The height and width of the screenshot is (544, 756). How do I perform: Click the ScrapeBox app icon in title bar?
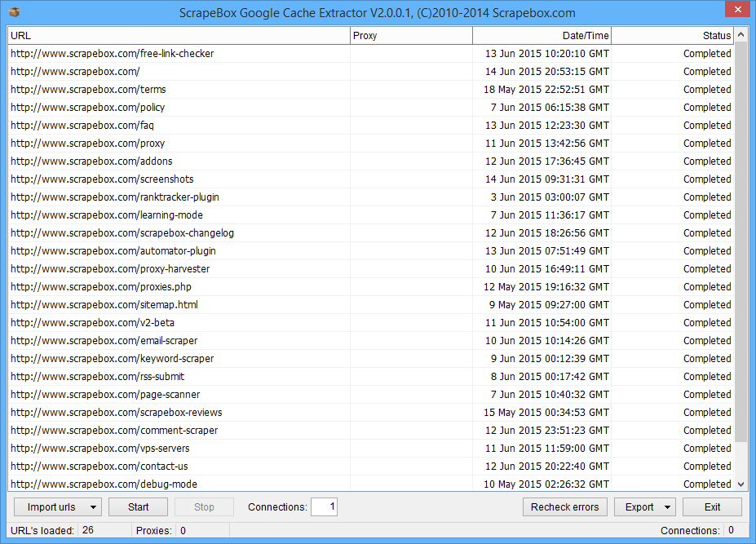pos(13,12)
